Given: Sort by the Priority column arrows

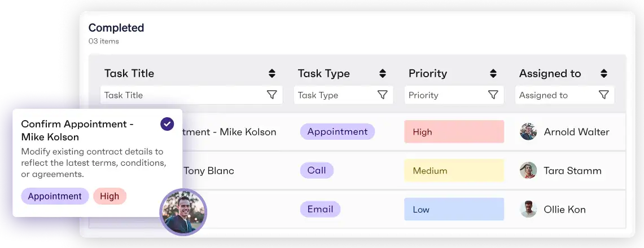Looking at the screenshot, I should pos(493,73).
